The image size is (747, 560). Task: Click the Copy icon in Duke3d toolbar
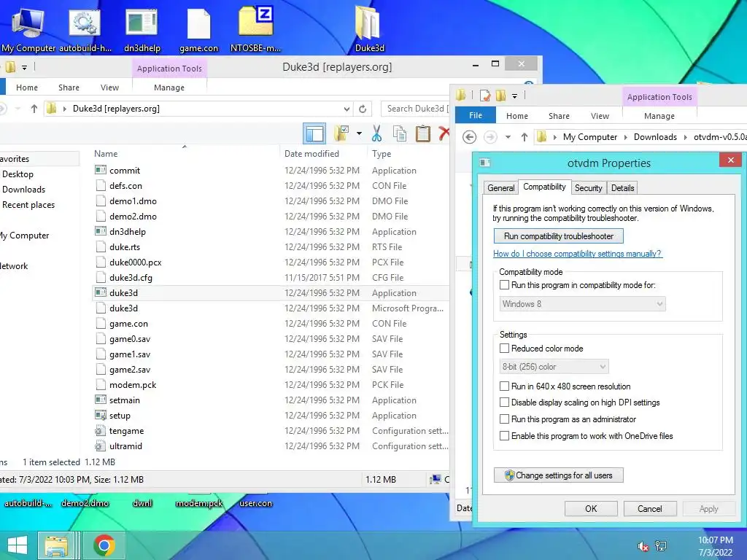[400, 134]
